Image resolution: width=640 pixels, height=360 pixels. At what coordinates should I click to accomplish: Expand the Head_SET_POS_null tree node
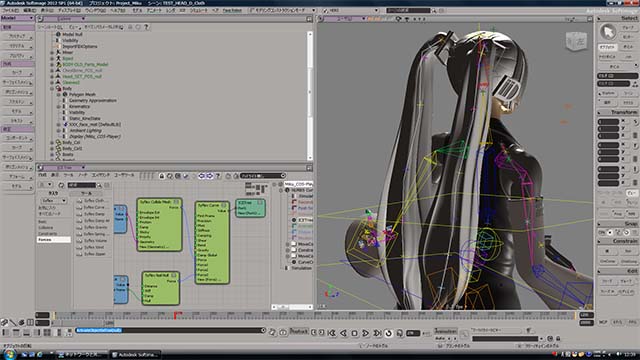tap(52, 76)
